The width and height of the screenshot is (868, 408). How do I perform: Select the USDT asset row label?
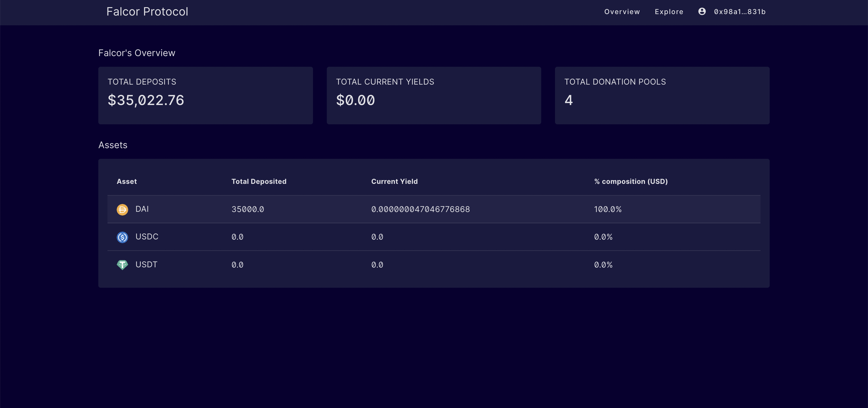pyautogui.click(x=146, y=265)
